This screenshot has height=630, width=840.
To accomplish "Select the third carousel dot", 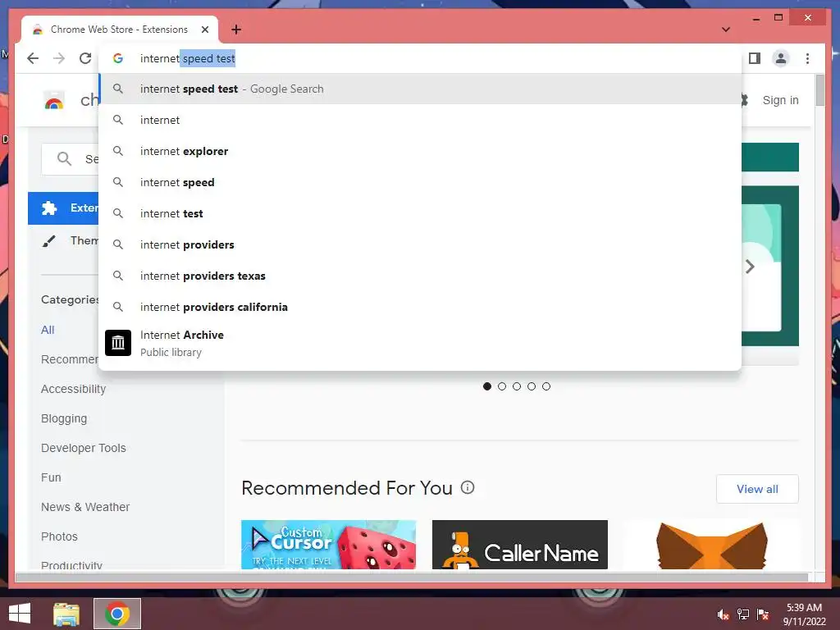I will (x=517, y=386).
